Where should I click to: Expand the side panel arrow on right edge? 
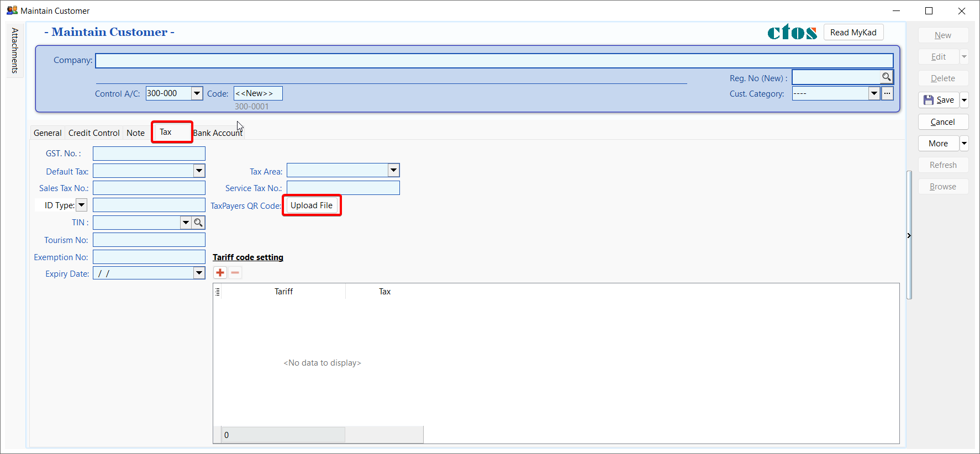coord(909,236)
